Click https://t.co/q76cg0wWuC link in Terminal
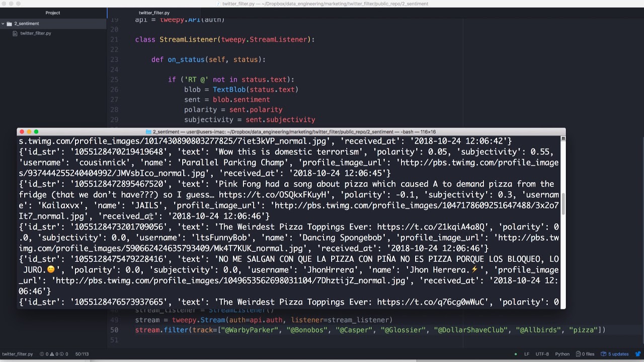The height and width of the screenshot is (362, 644). (430, 302)
